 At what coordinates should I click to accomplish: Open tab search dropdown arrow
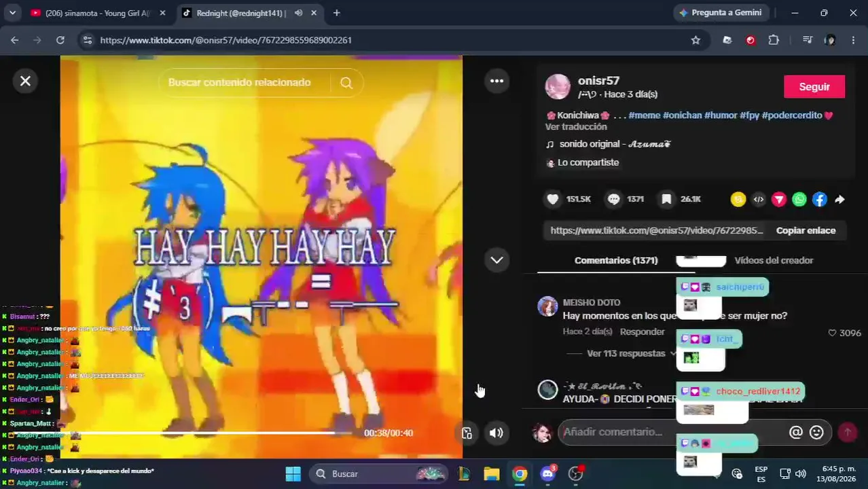[13, 13]
